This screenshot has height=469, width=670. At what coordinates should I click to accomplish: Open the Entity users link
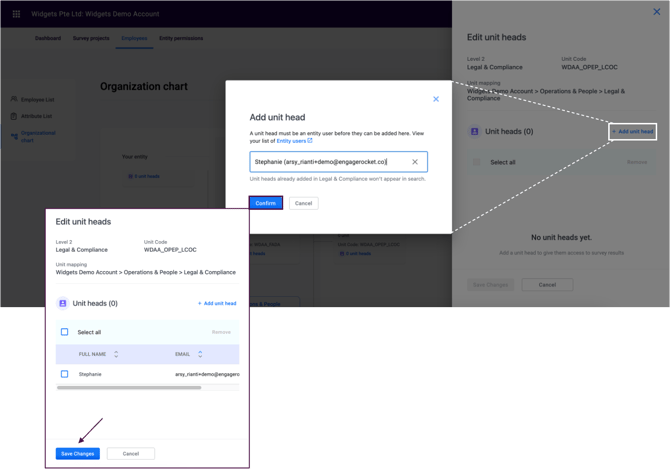pyautogui.click(x=294, y=141)
